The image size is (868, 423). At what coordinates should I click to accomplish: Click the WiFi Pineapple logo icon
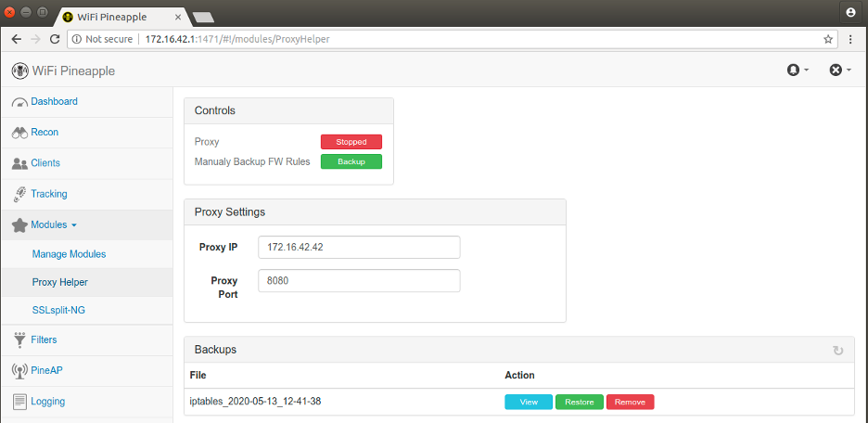[x=19, y=70]
